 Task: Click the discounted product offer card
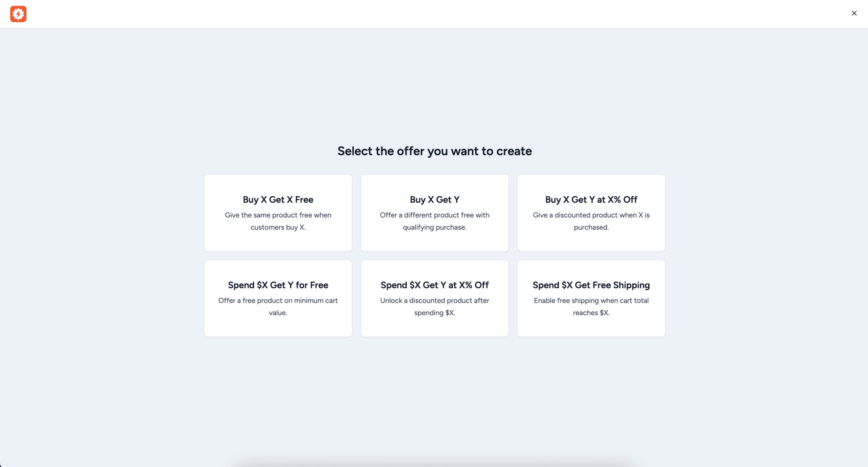(x=591, y=213)
